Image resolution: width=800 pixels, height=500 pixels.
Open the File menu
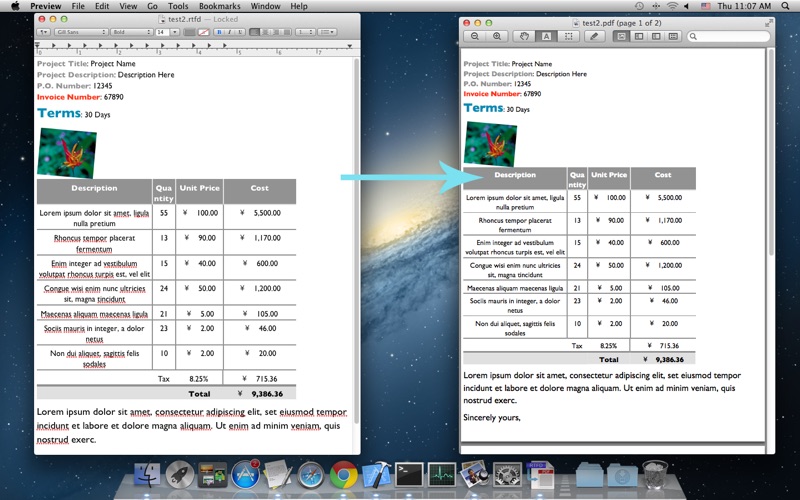point(78,6)
